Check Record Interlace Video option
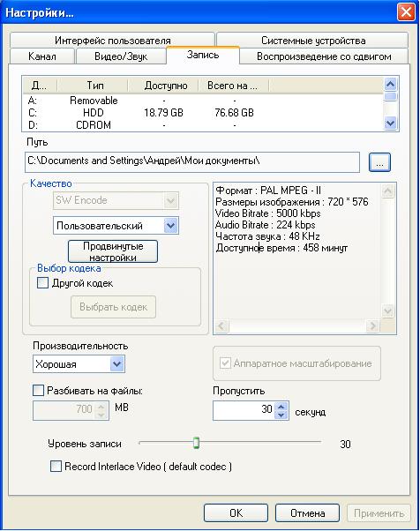This screenshot has height=531, width=420. pos(56,467)
